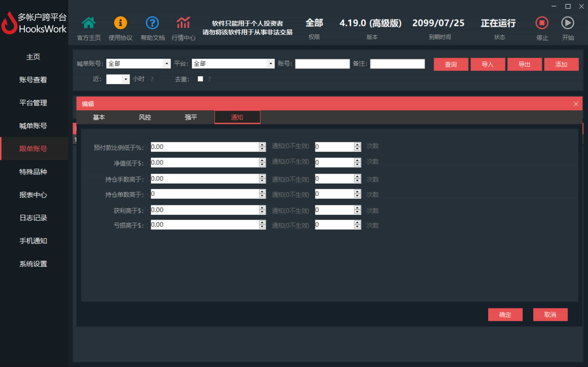Click the 账号 search input field
This screenshot has width=588, height=367.
322,64
